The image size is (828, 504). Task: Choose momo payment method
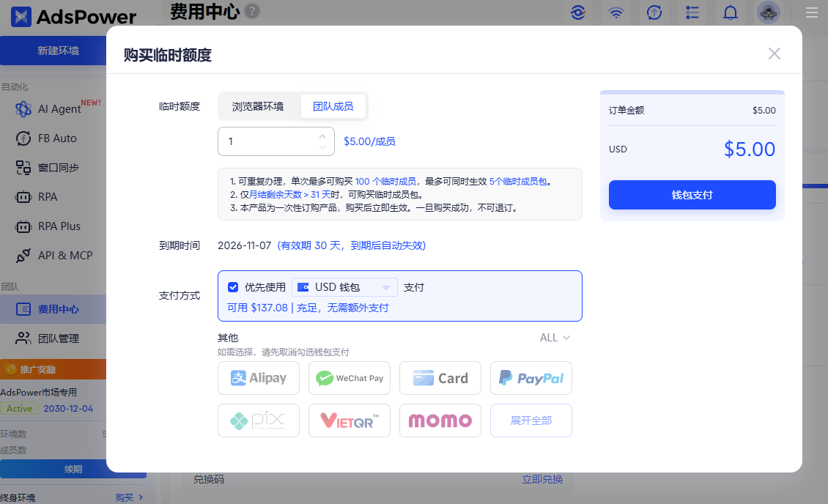coord(440,420)
